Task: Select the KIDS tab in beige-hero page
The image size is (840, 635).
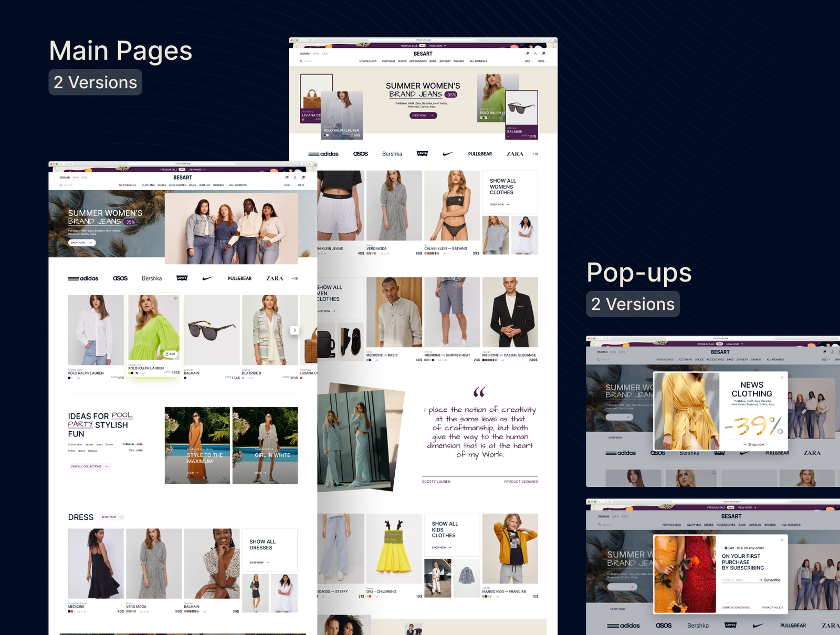Action: pyautogui.click(x=324, y=54)
